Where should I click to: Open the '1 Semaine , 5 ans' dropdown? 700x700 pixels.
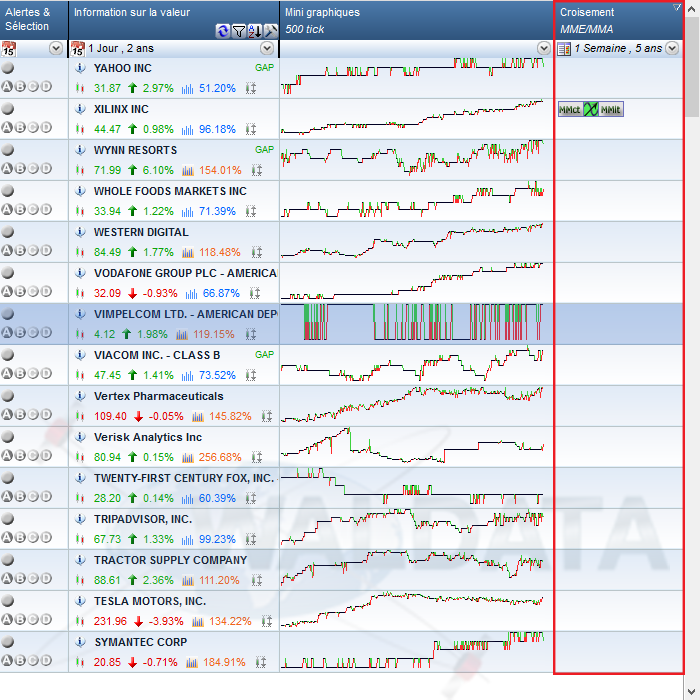[x=672, y=48]
